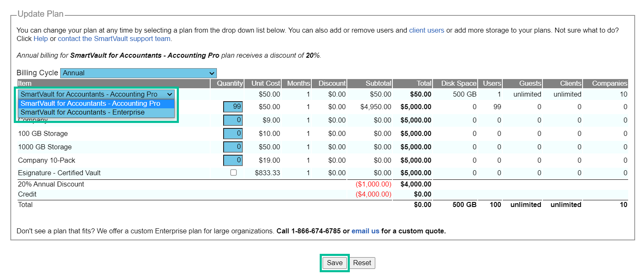Open the client users link
This screenshot has width=644, height=276.
pos(427,30)
